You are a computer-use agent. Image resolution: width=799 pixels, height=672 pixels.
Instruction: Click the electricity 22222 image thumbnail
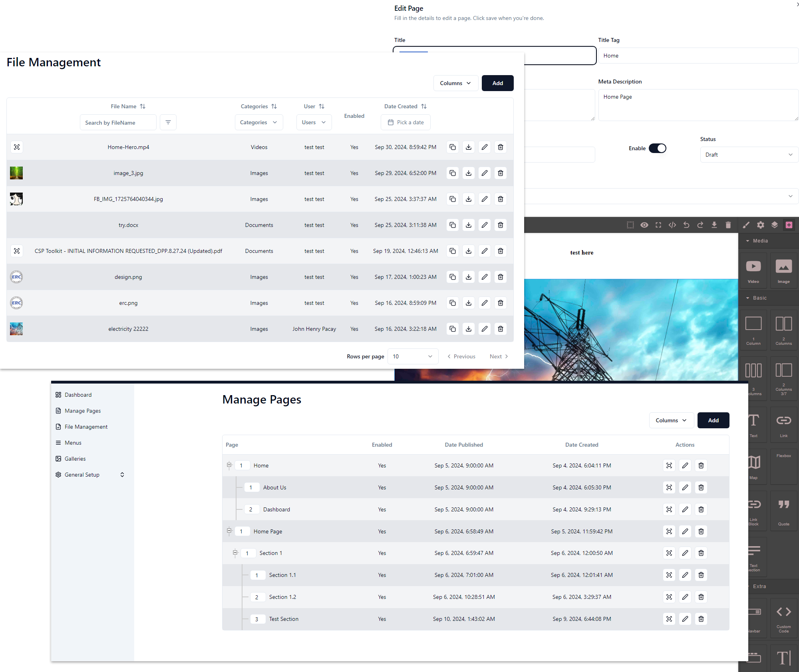(16, 328)
